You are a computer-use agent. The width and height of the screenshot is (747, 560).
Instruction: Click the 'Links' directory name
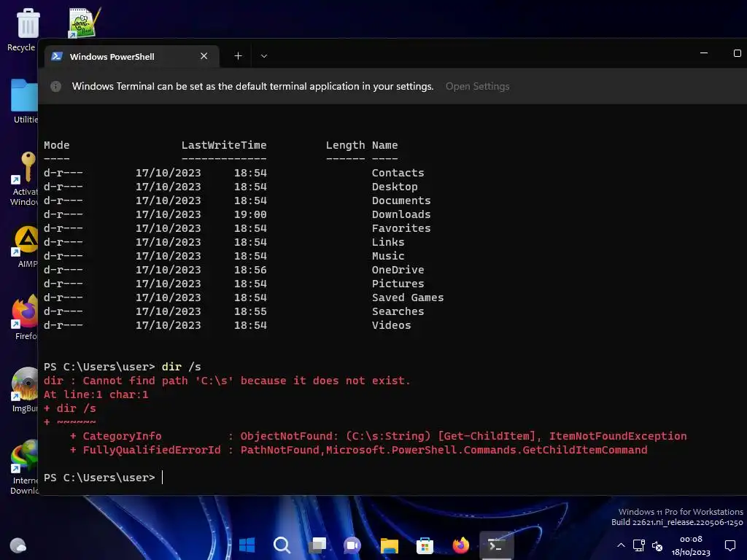tap(388, 242)
